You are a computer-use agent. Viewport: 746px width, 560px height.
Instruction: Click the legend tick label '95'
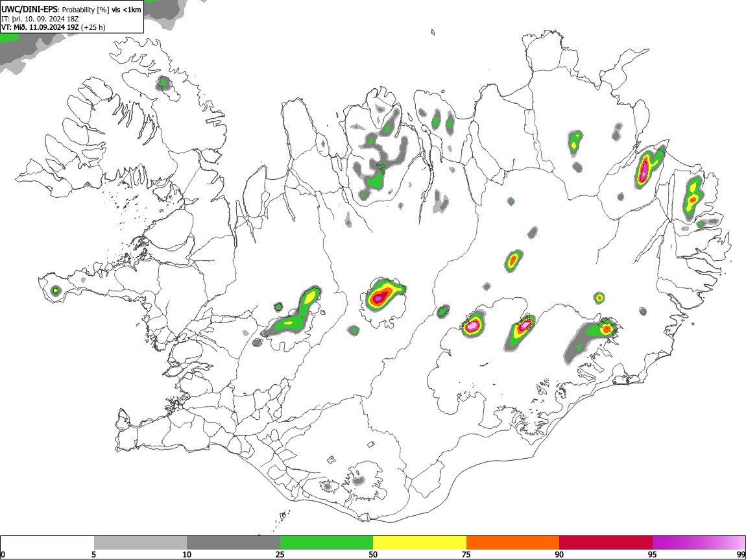653,554
